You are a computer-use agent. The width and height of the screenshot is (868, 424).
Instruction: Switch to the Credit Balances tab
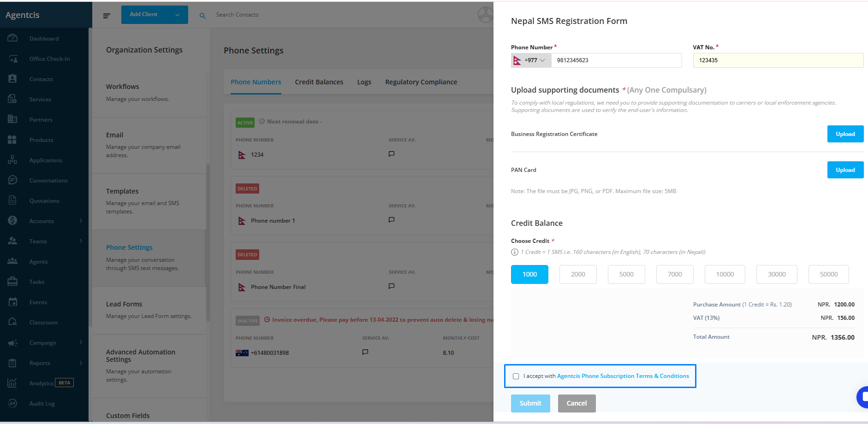(x=319, y=82)
